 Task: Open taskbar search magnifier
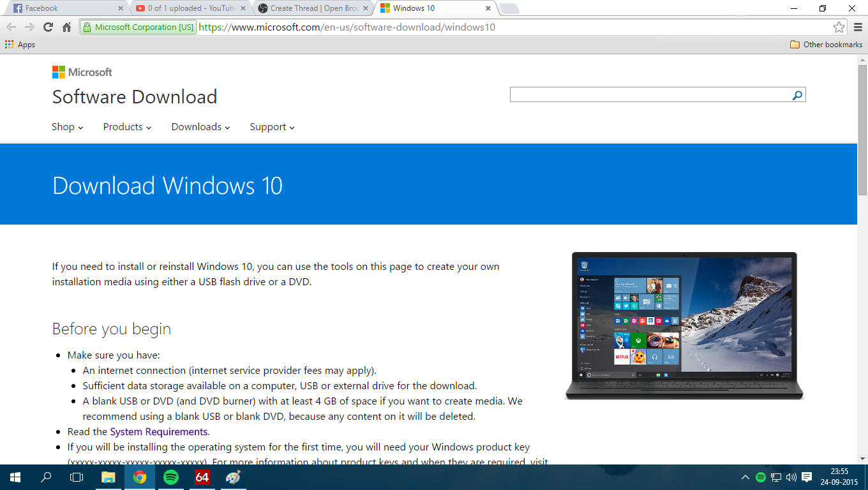[46, 477]
